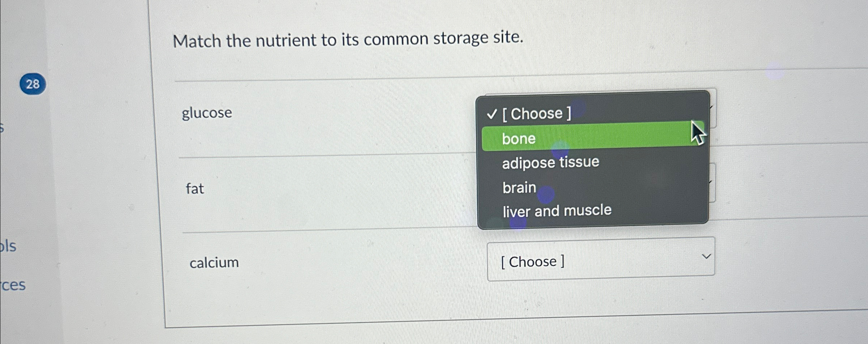Image resolution: width=868 pixels, height=344 pixels.
Task: Open the sidebar "ces" navigation item
Action: [x=13, y=286]
